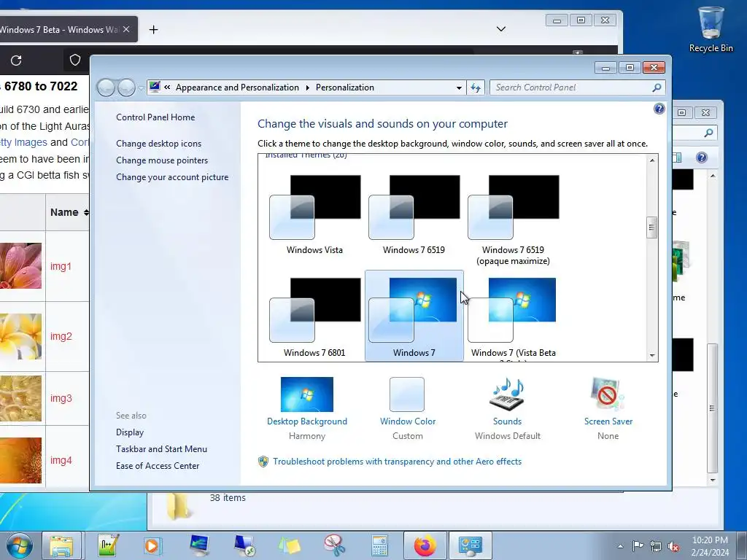The height and width of the screenshot is (560, 747).
Task: Open Control Panel Home
Action: (155, 117)
